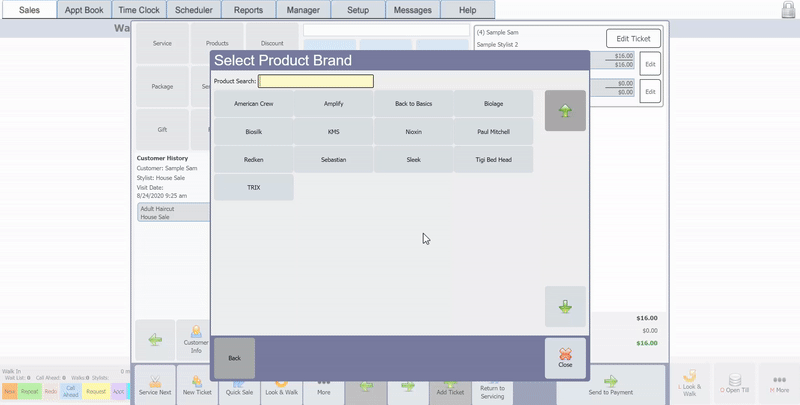Viewport: 800px width, 405px height.
Task: Open the Tigi Bed Head brand
Action: pos(493,160)
